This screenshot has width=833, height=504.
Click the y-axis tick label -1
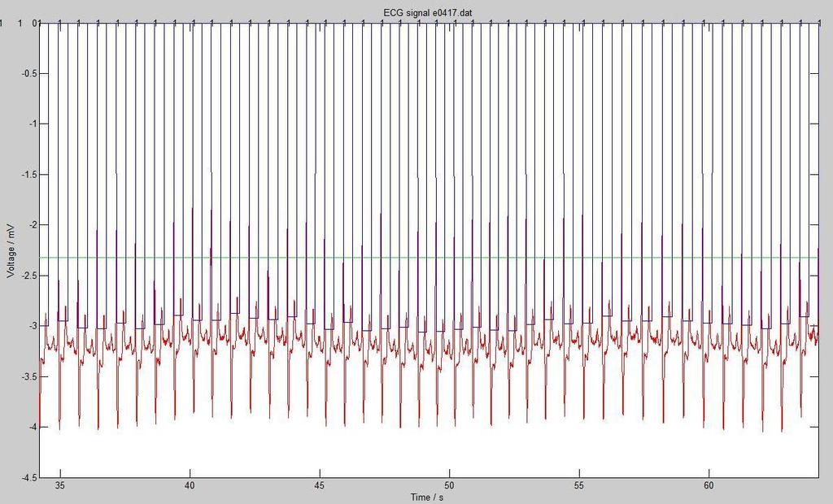[x=32, y=124]
